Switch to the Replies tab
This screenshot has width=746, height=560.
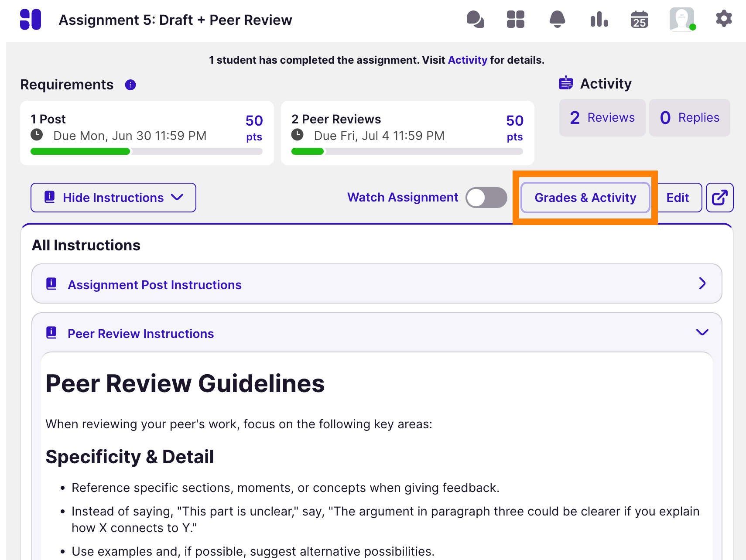click(x=689, y=117)
